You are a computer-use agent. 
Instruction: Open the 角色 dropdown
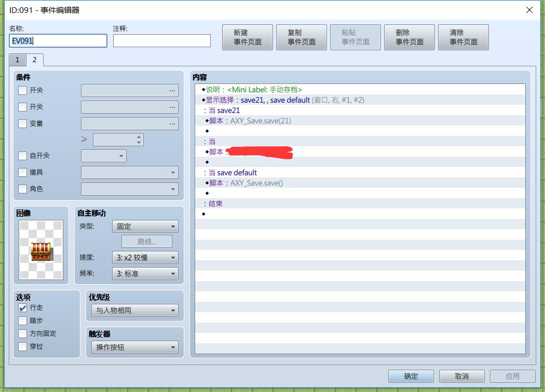[x=130, y=189]
